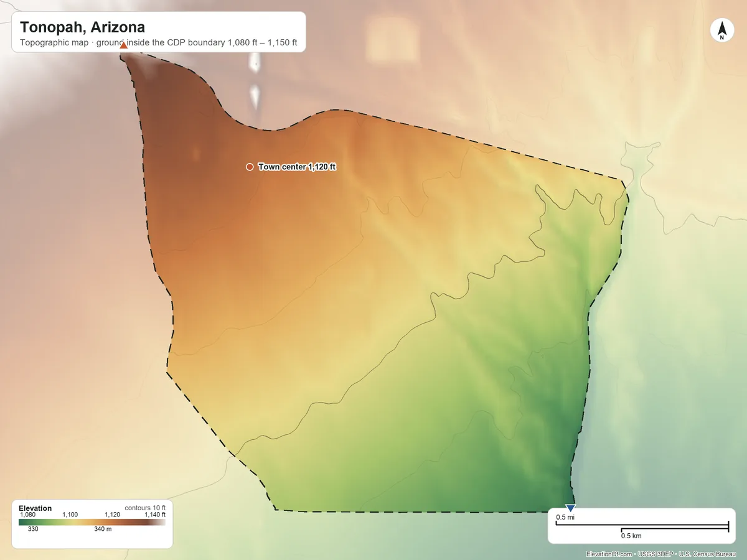
Task: Click the '1,100' legend tick label
Action: coord(70,515)
